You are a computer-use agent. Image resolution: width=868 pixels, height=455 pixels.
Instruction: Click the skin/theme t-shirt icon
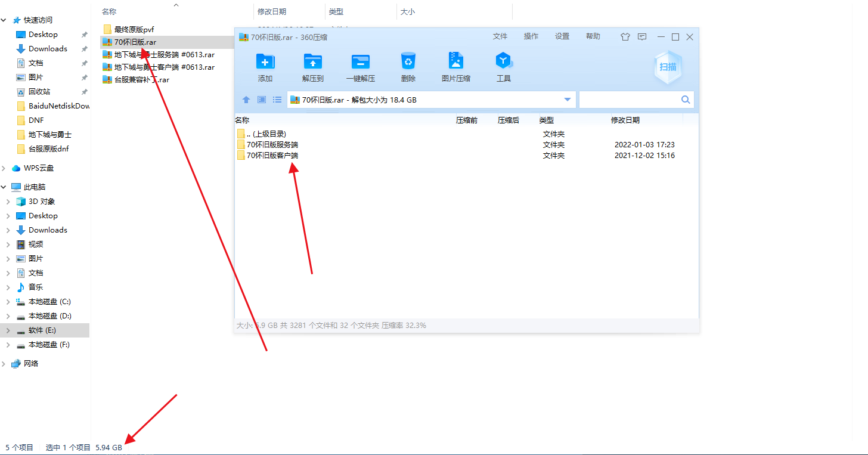pyautogui.click(x=625, y=36)
